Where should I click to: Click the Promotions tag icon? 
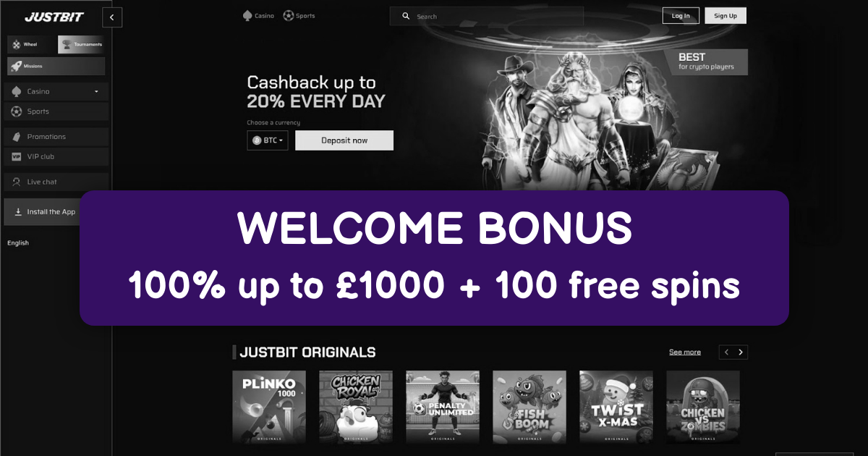point(17,137)
